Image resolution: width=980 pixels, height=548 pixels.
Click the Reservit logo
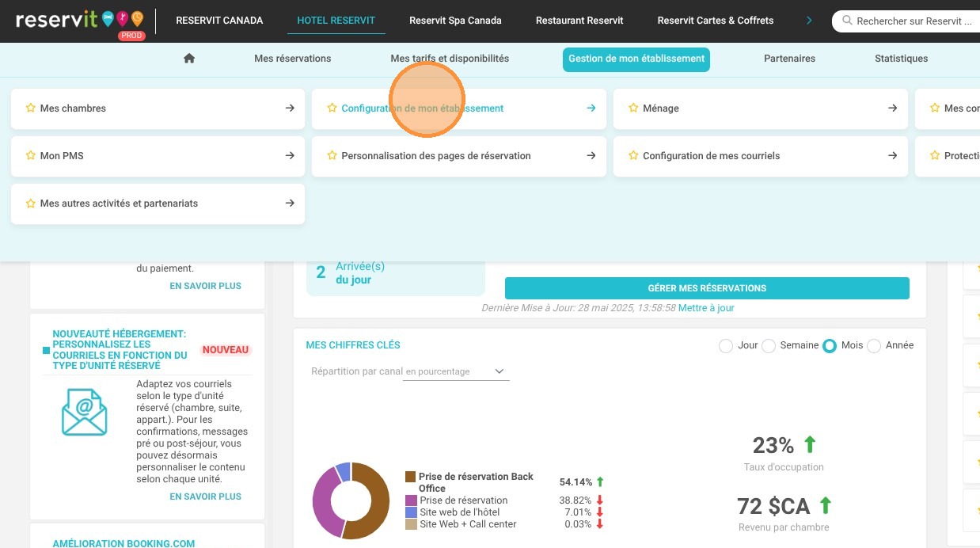point(80,21)
